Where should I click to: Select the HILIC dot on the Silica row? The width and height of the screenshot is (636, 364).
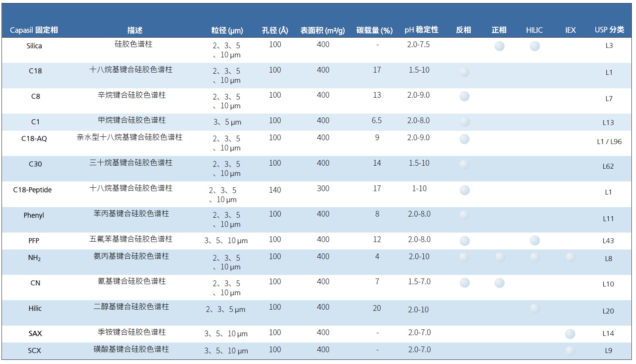(535, 46)
